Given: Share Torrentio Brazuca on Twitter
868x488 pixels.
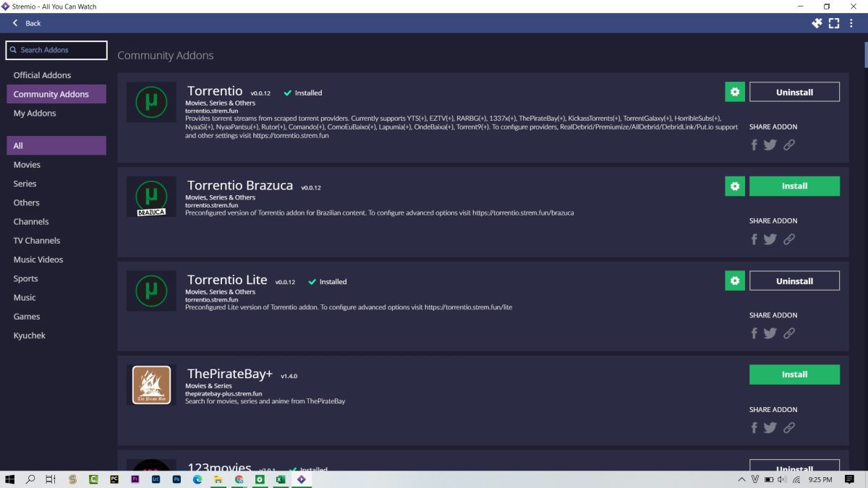Looking at the screenshot, I should [770, 239].
